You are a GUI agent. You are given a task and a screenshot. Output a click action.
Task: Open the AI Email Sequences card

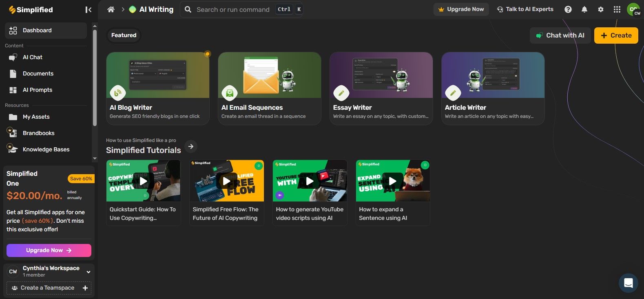(x=270, y=89)
